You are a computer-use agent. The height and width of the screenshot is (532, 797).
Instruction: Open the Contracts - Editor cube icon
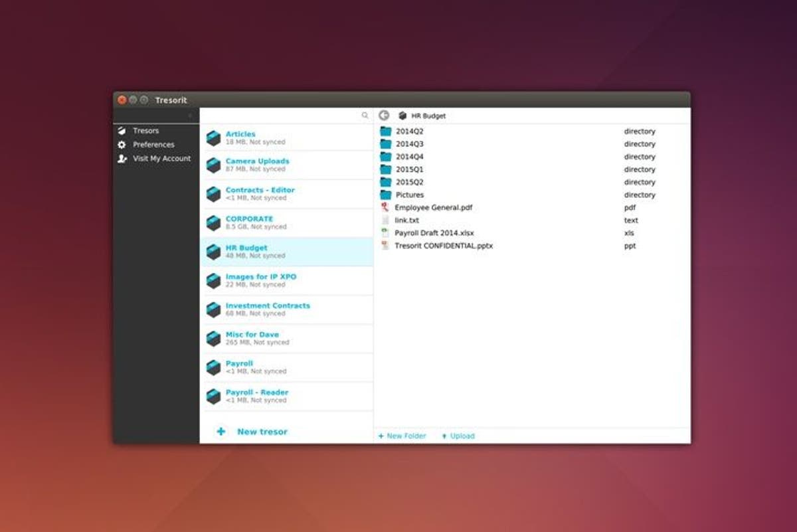coord(213,194)
